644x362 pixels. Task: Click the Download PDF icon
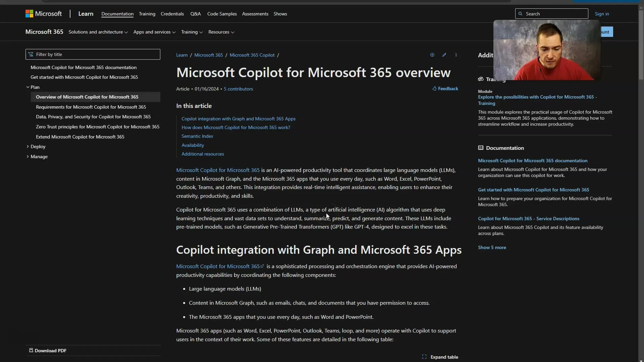click(31, 350)
